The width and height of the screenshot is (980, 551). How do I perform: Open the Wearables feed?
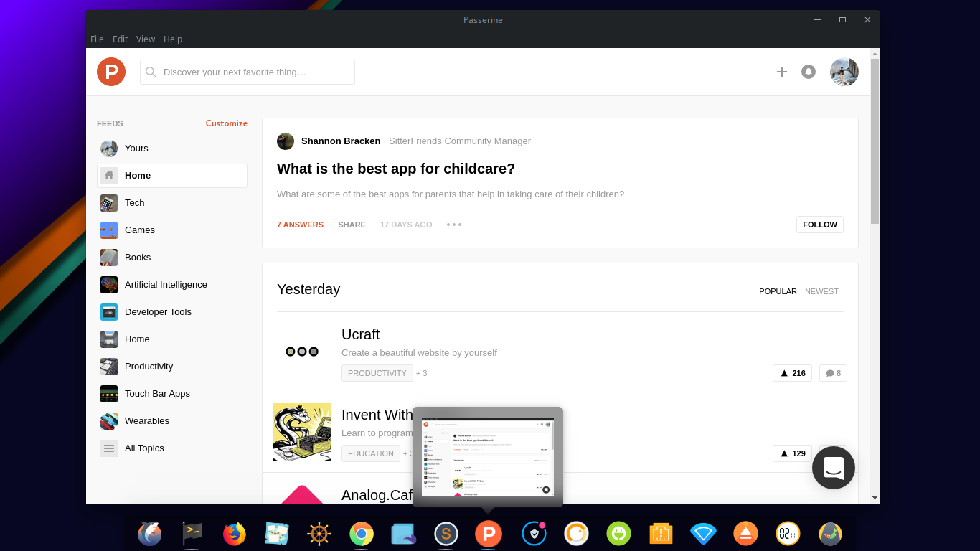click(172, 421)
